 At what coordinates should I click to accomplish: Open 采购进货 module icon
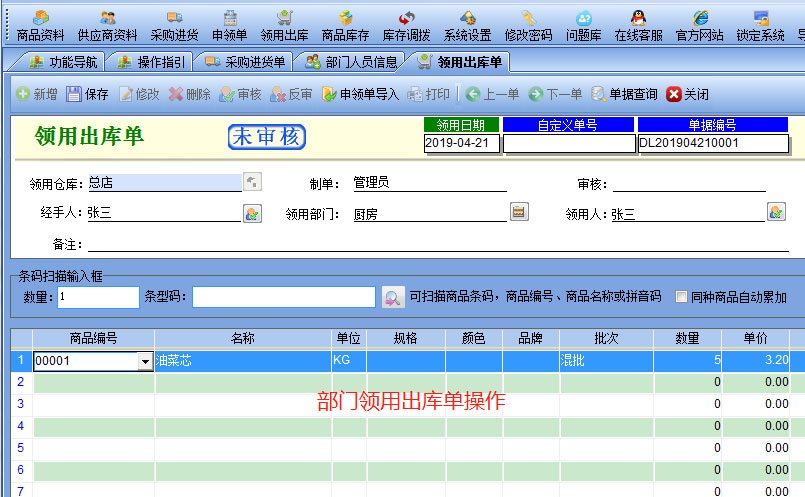[174, 25]
